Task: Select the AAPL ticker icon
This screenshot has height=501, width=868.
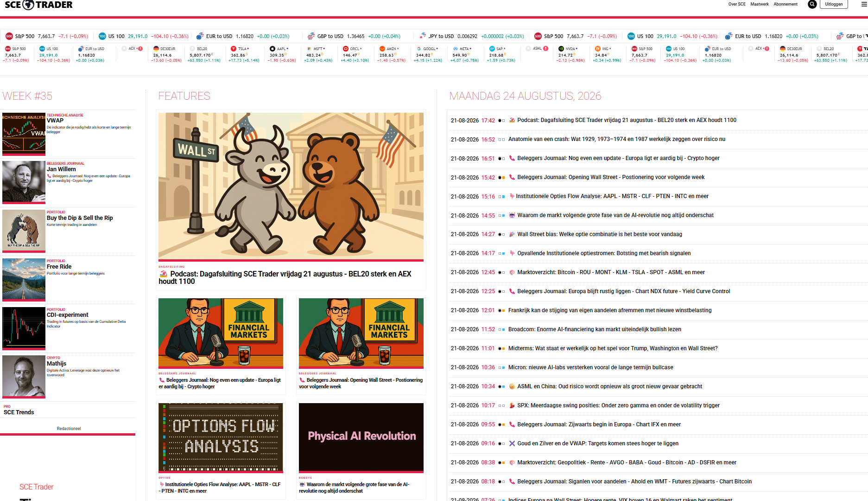Action: point(273,49)
